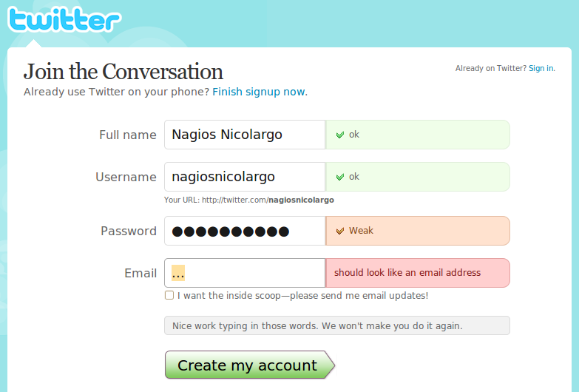This screenshot has width=579, height=392.
Task: Click the 'Already on Twitter?' text
Action: click(x=491, y=68)
